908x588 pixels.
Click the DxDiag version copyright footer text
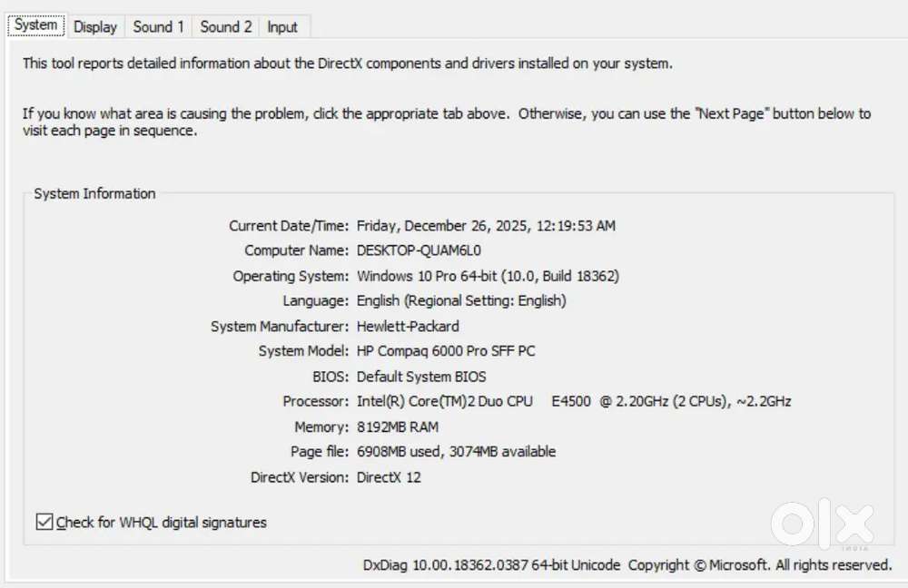pyautogui.click(x=627, y=565)
